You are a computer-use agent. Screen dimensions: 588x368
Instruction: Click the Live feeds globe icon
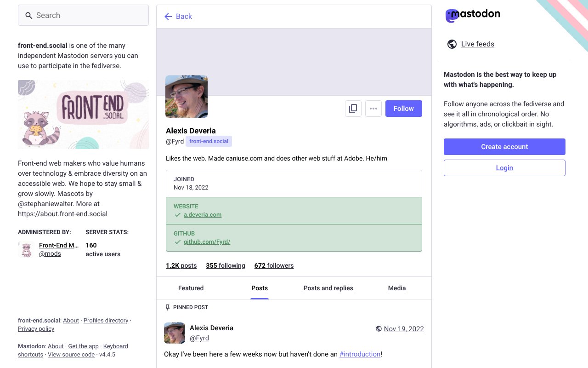click(x=452, y=44)
